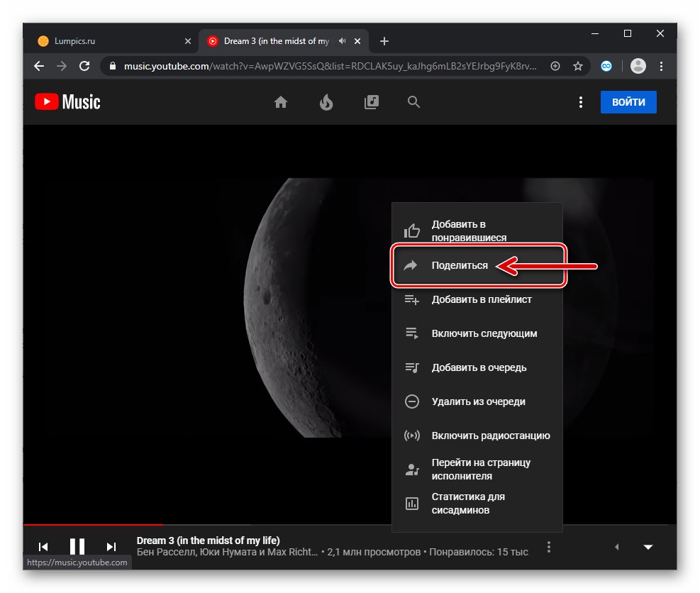Image resolution: width=700 pixels, height=593 pixels.
Task: Click the lock icon in address bar
Action: click(113, 66)
